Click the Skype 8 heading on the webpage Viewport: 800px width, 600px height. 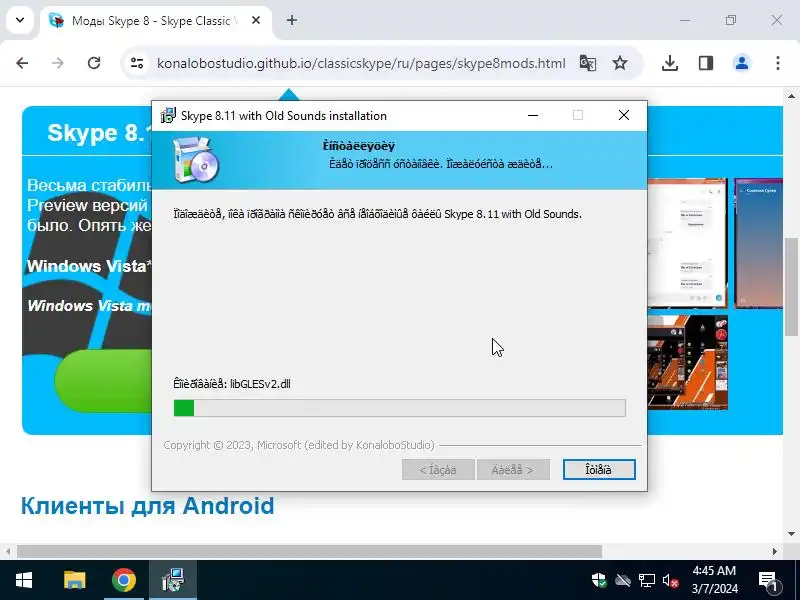[x=99, y=133]
